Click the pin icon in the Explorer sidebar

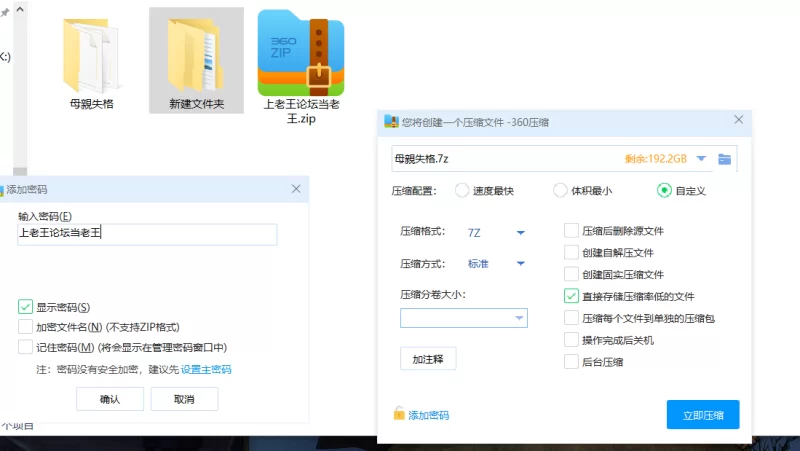(5, 12)
